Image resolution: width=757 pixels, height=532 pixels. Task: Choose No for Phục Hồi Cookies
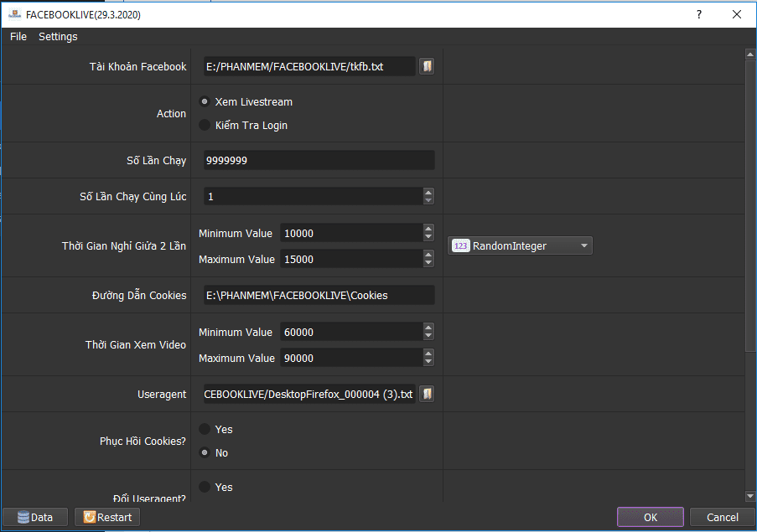[205, 452]
